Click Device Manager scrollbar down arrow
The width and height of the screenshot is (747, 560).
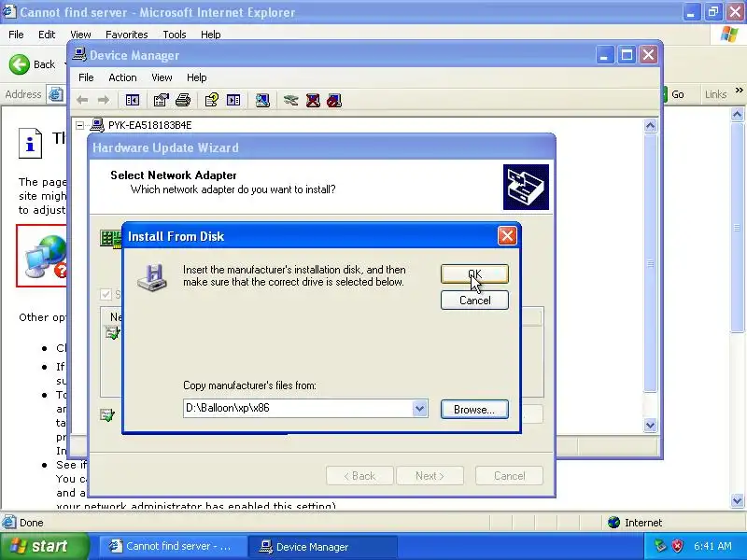tap(650, 425)
